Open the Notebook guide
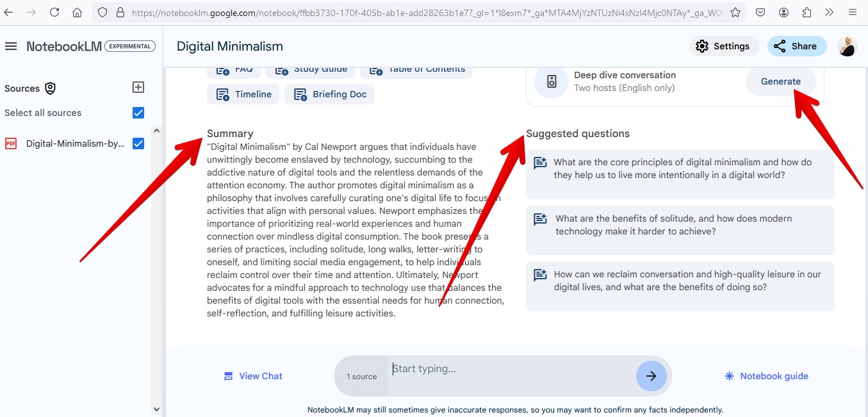Viewport: 868px width, 417px height. 766,376
